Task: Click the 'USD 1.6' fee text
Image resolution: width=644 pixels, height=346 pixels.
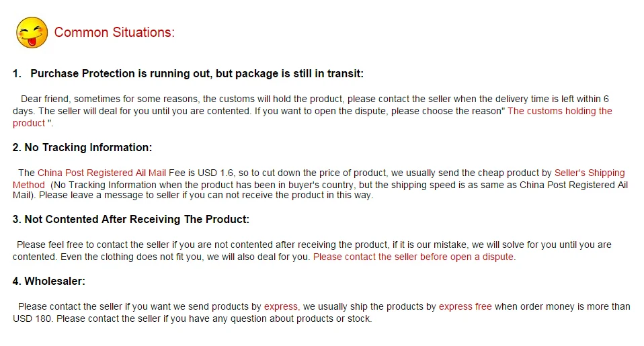Action: click(215, 173)
